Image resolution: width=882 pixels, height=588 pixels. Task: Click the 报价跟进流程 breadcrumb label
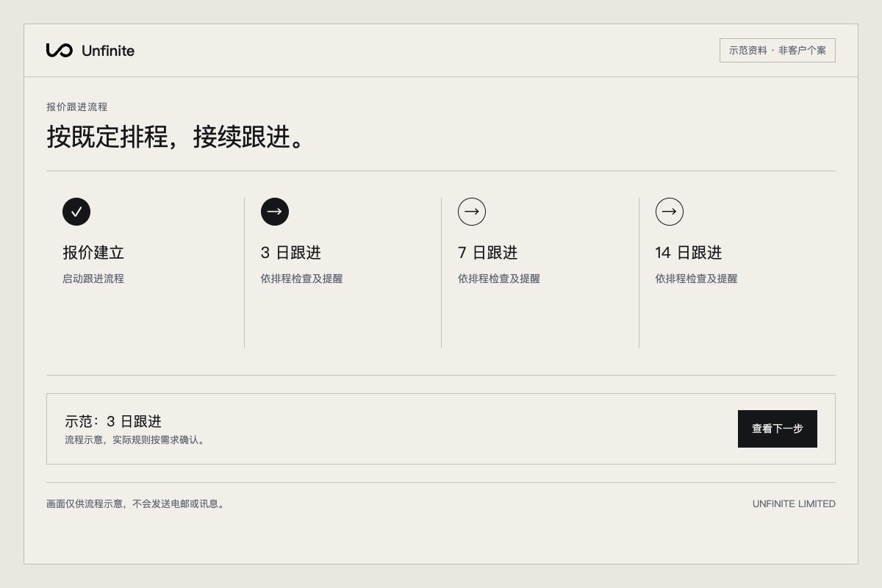(77, 107)
